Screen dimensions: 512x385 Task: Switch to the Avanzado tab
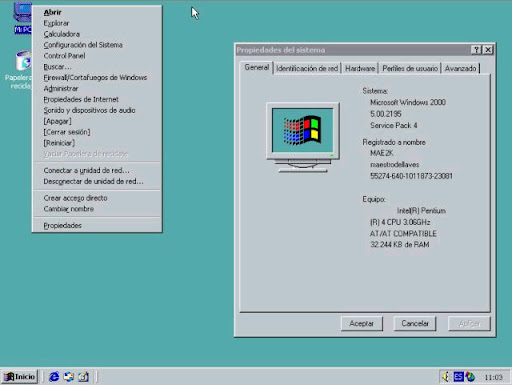coord(460,68)
